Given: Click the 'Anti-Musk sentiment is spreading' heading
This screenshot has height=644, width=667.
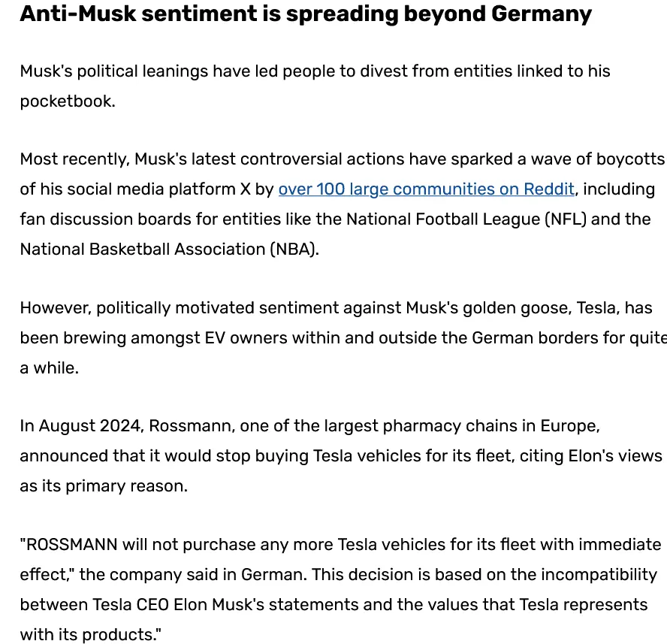Looking at the screenshot, I should pos(305,14).
